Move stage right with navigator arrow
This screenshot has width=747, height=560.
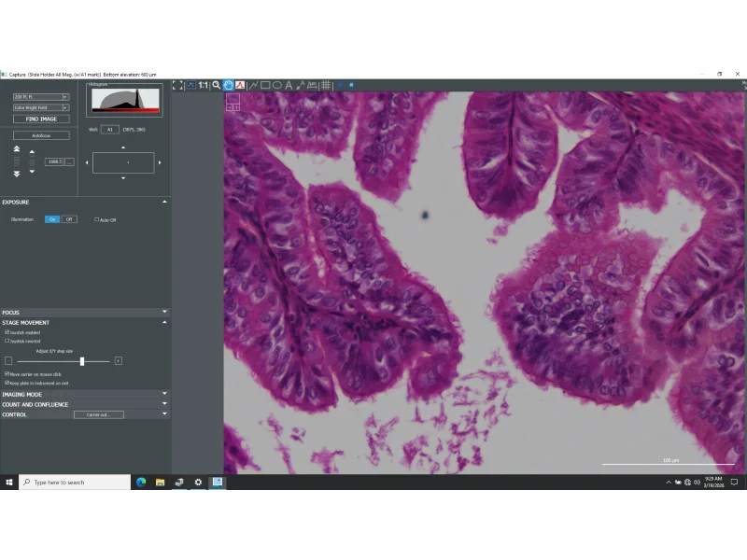pyautogui.click(x=160, y=162)
